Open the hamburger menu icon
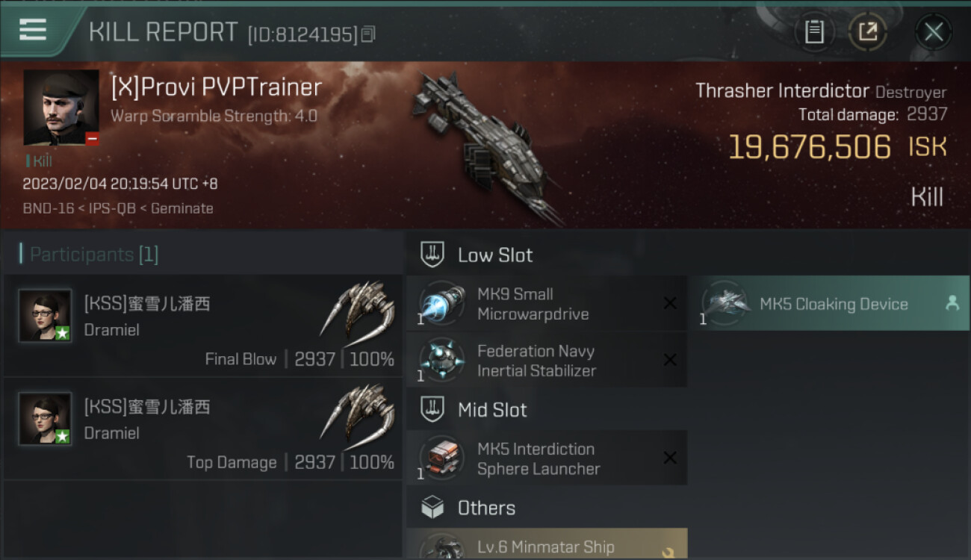This screenshot has height=560, width=971. [33, 30]
